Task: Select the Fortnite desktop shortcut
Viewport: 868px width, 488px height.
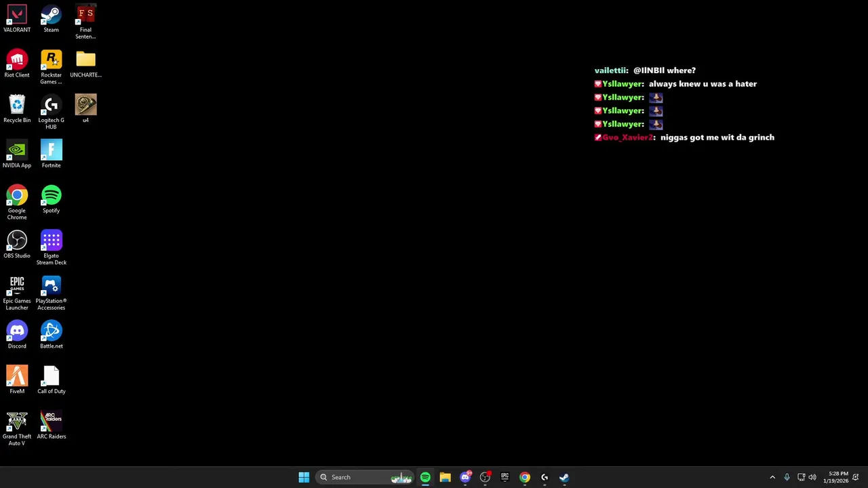Action: tap(51, 155)
